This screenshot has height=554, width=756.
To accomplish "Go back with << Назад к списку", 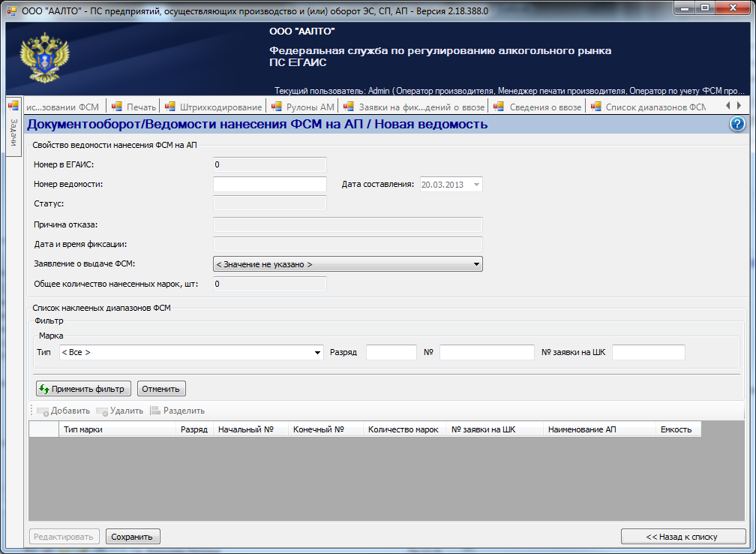I will 683,537.
